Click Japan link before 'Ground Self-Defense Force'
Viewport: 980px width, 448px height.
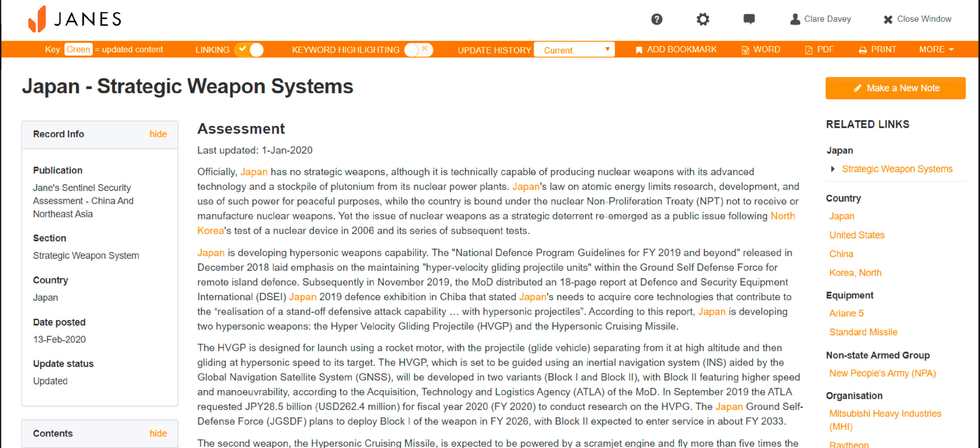tap(729, 407)
